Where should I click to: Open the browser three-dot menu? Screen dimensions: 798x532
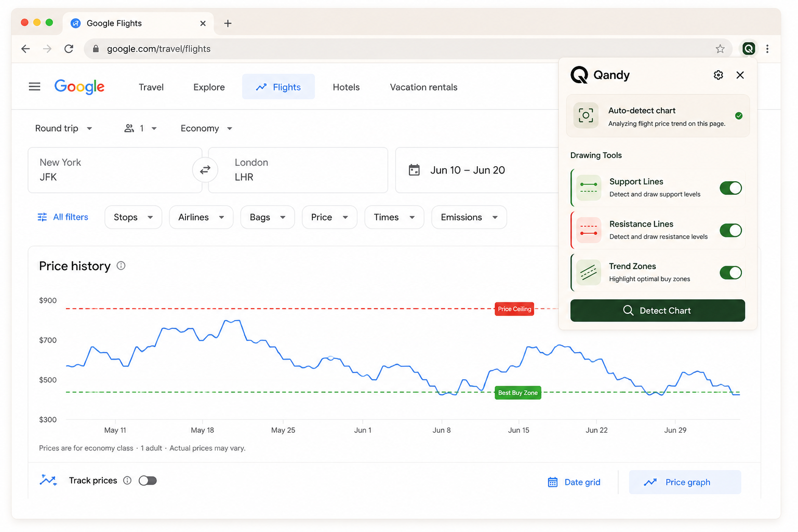click(767, 49)
